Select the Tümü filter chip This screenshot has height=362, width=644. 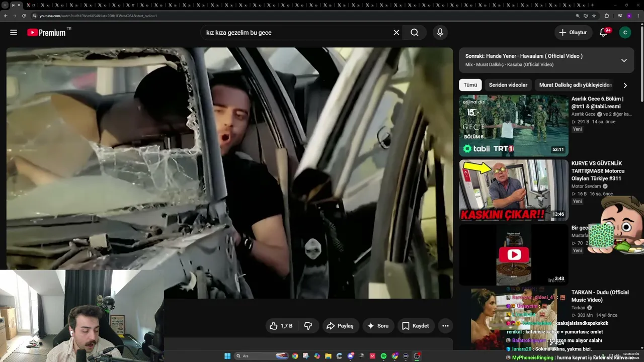point(470,85)
